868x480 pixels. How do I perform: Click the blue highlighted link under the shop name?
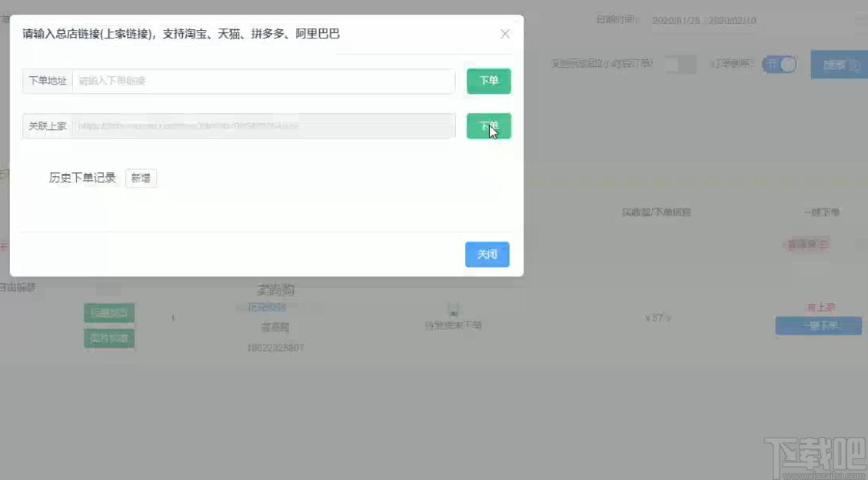click(x=267, y=307)
